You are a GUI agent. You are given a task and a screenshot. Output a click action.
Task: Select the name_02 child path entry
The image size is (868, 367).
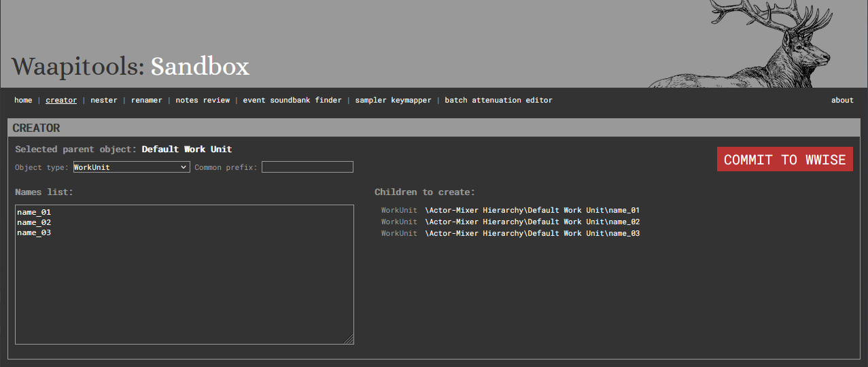(x=532, y=222)
